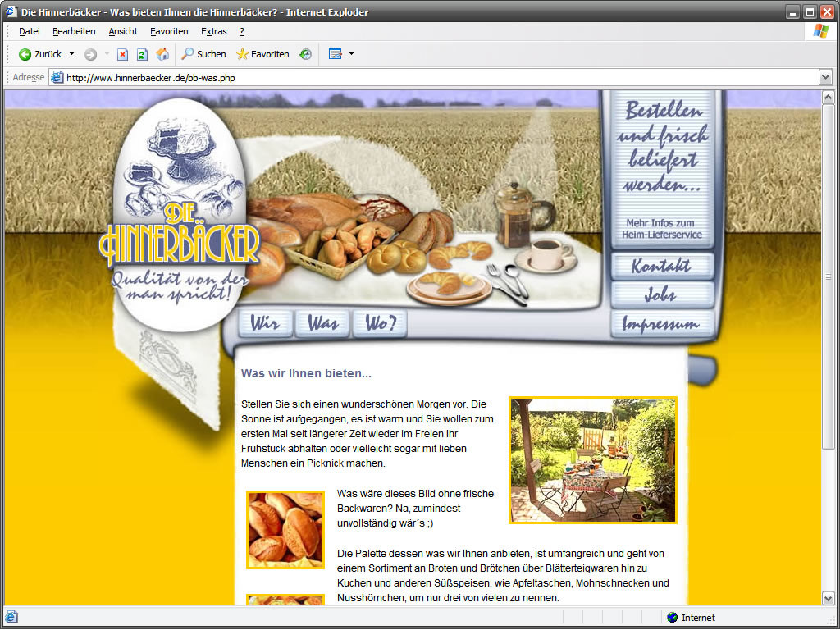840x630 pixels.
Task: Open the Datei menu
Action: [30, 32]
